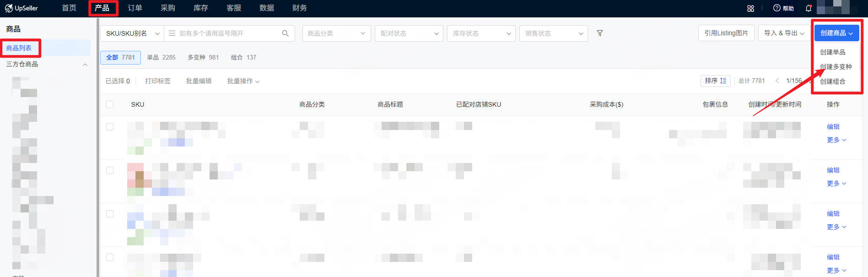The width and height of the screenshot is (868, 277).
Task: Click 编辑 in the second row
Action: pyautogui.click(x=833, y=170)
